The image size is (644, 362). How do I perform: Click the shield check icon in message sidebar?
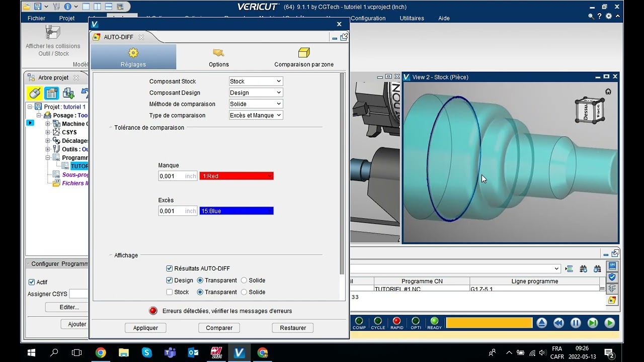click(x=612, y=277)
